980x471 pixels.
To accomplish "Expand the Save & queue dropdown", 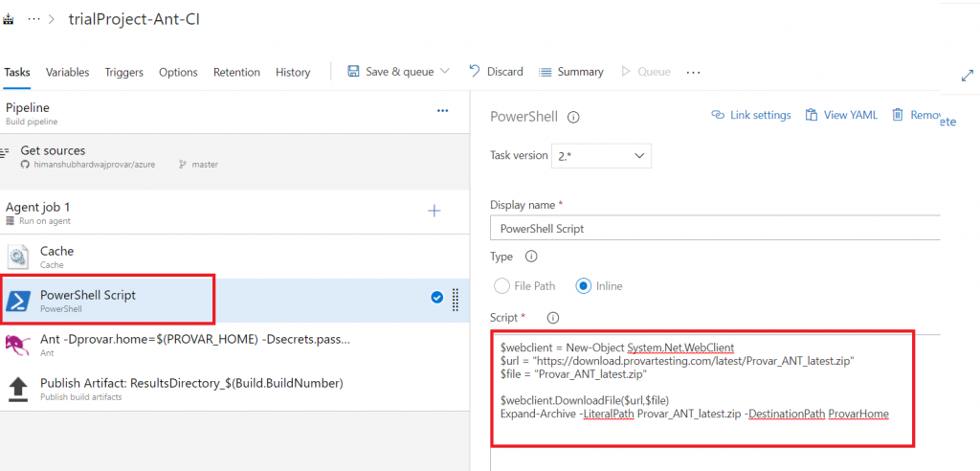I will click(445, 72).
